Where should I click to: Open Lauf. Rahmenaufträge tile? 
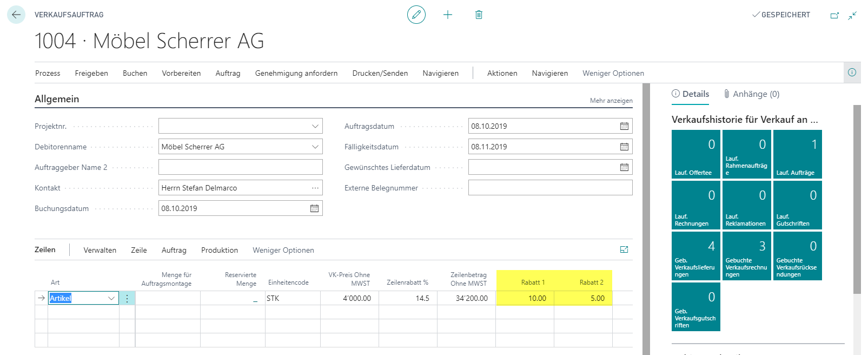pos(747,154)
